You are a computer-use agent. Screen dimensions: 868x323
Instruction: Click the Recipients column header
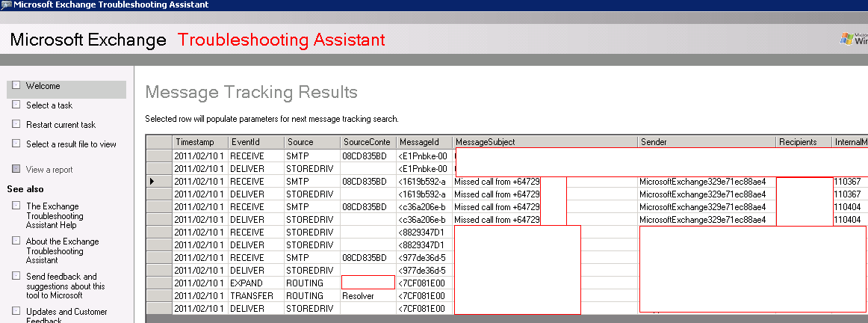pos(804,142)
